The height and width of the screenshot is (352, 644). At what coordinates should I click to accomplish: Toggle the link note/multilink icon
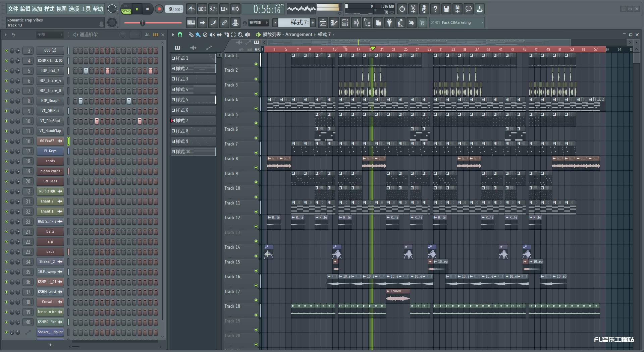tap(224, 23)
